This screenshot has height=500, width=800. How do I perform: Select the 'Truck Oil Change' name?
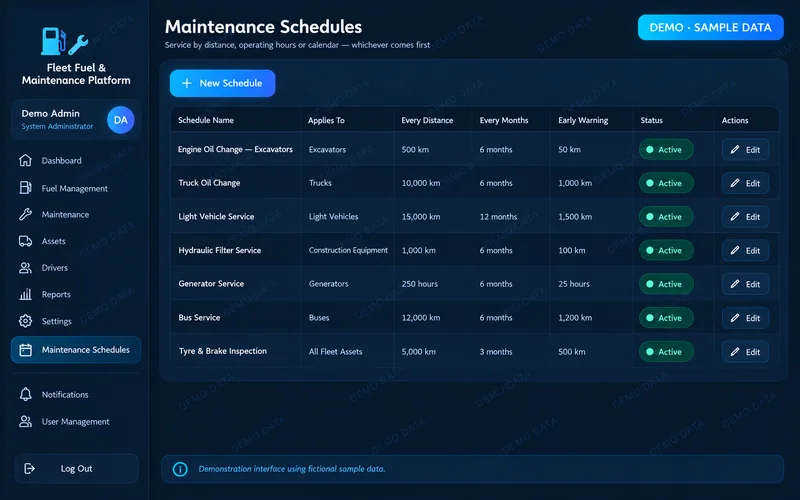[209, 183]
